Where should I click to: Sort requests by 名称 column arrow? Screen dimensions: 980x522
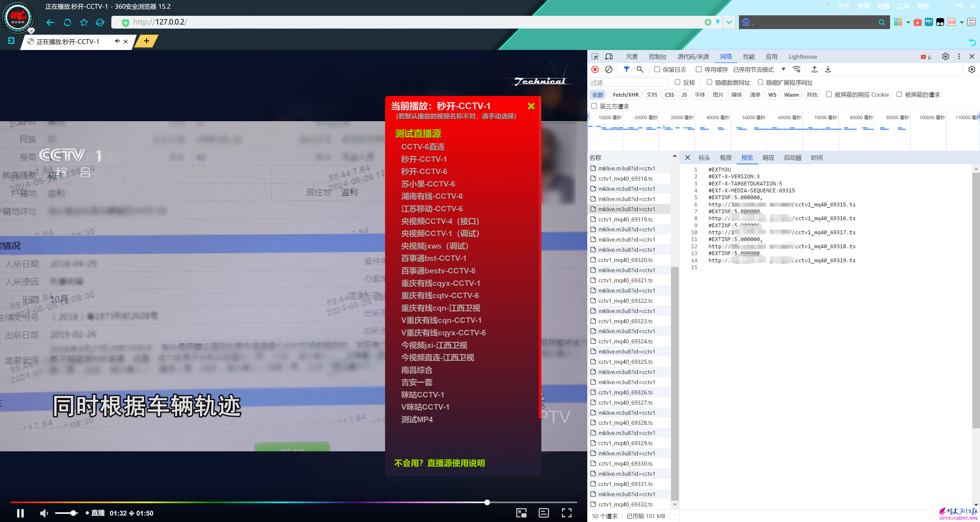pyautogui.click(x=675, y=156)
